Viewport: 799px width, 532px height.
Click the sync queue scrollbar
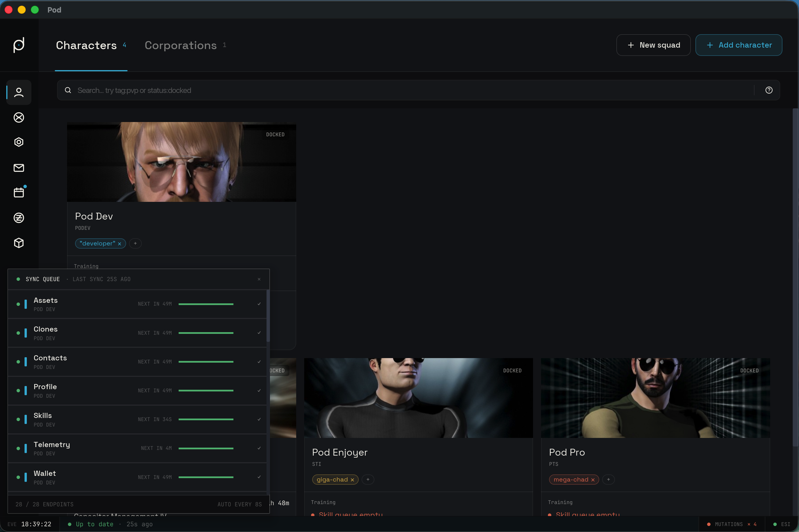(x=268, y=316)
